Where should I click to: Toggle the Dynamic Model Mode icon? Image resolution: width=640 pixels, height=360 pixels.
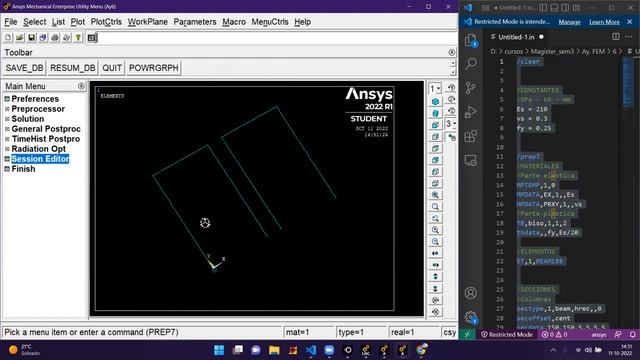[451, 138]
